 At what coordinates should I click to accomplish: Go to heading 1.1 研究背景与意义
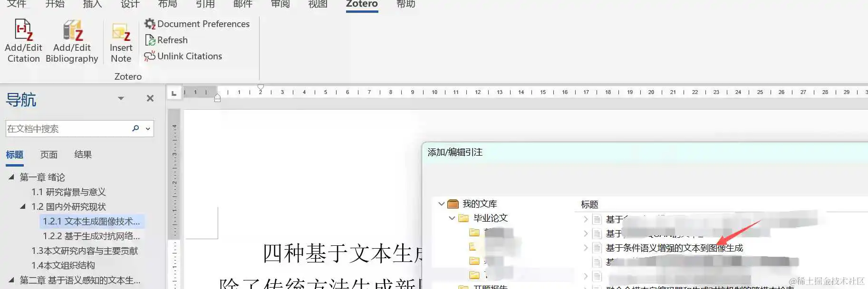68,192
